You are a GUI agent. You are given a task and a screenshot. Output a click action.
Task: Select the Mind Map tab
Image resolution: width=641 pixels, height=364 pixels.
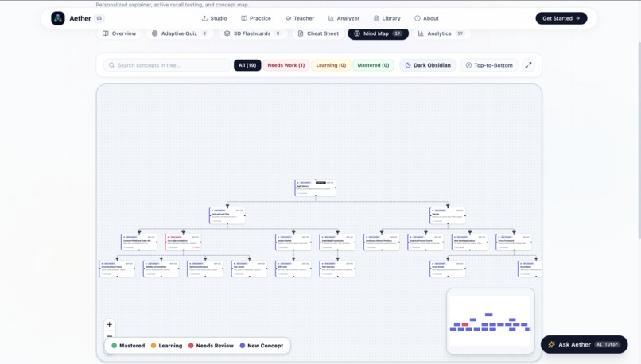pos(378,33)
